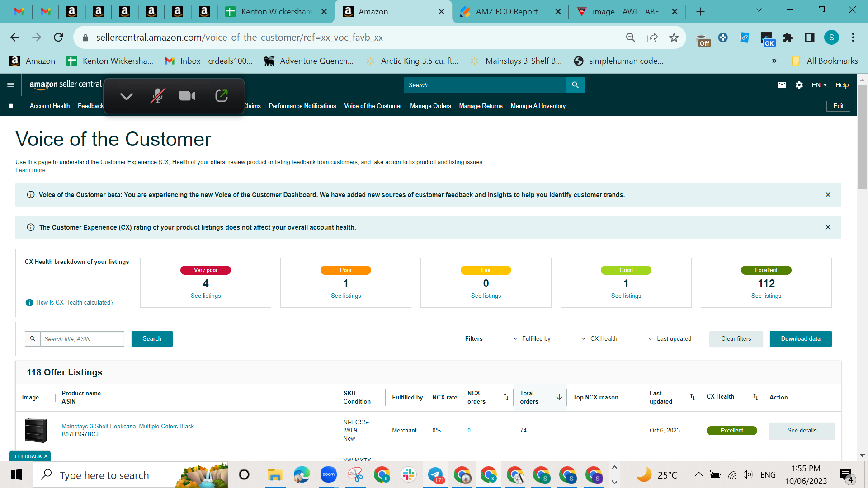
Task: Expand the Last updated filter dropdown
Action: pyautogui.click(x=670, y=339)
